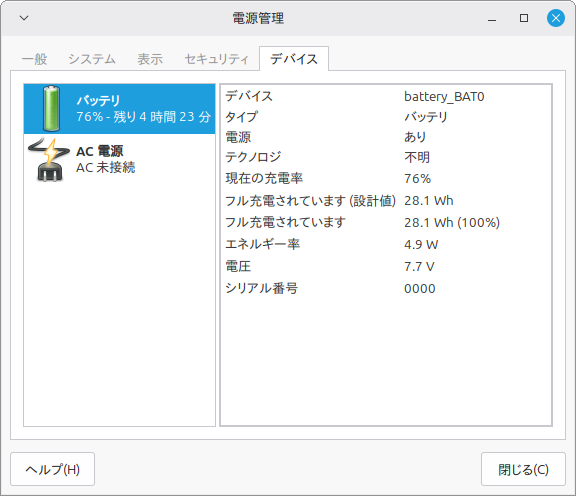Image resolution: width=576 pixels, height=496 pixels.
Task: Click the あり power supply value
Action: click(x=415, y=137)
